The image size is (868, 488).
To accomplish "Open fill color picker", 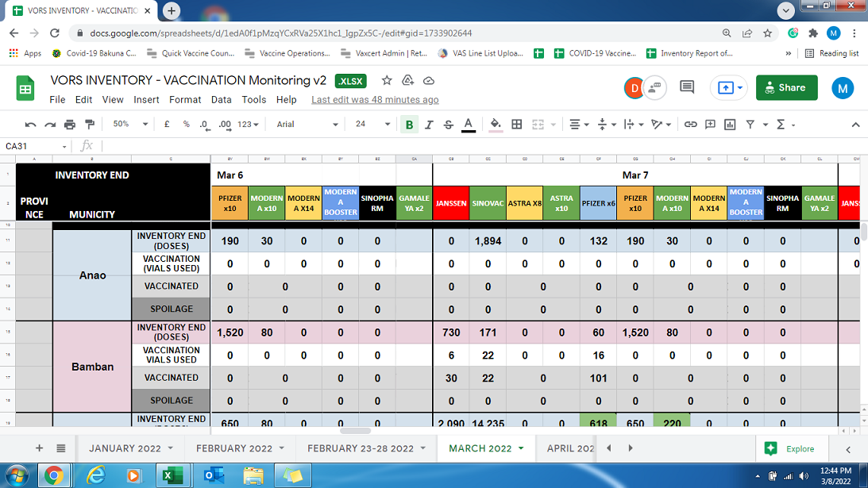I will (496, 125).
